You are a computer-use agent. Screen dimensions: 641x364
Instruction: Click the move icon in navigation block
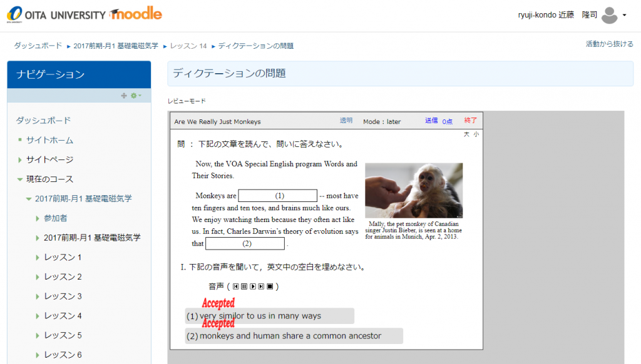point(123,96)
